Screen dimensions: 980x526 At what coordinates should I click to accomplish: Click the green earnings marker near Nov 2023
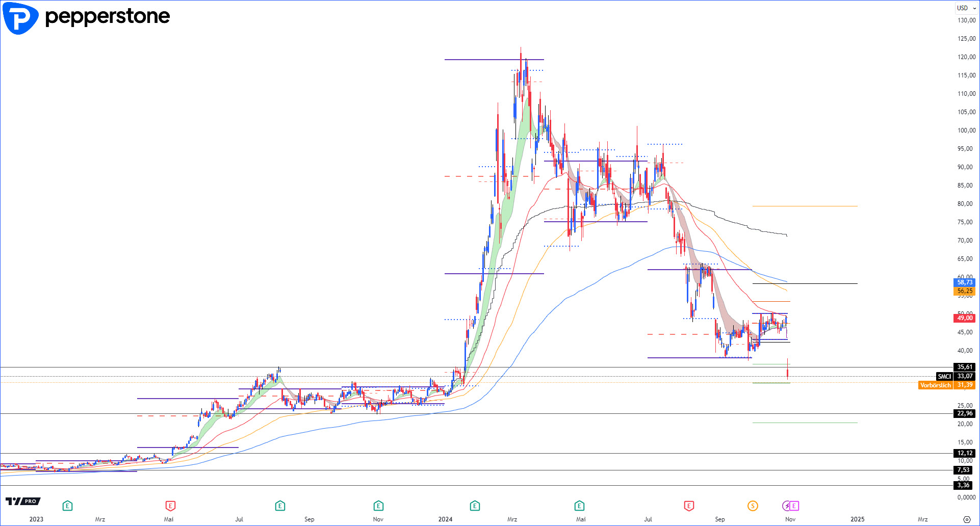[378, 506]
